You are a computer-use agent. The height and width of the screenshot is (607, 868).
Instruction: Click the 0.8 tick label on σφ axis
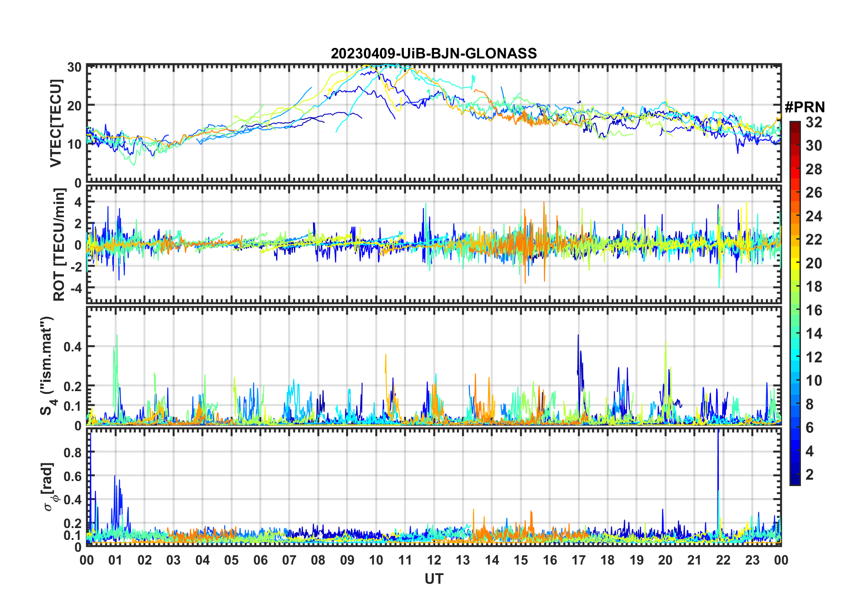pos(73,452)
